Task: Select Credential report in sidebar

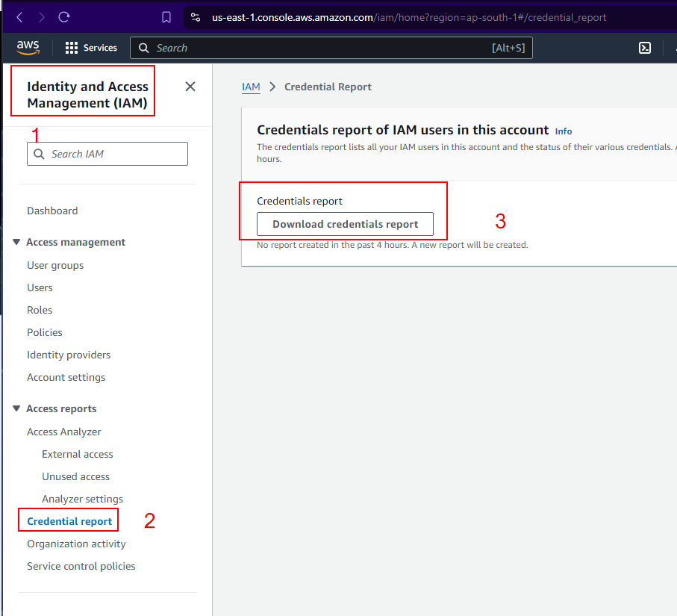Action: click(69, 521)
